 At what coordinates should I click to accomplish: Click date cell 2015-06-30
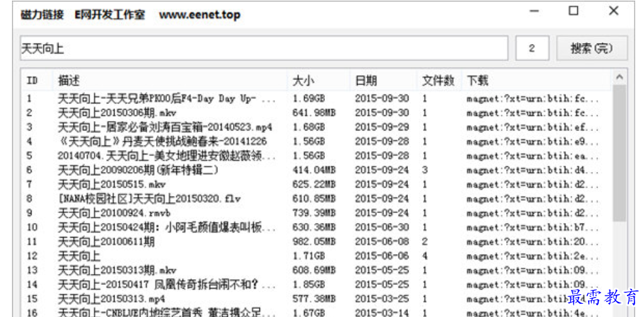tap(382, 228)
